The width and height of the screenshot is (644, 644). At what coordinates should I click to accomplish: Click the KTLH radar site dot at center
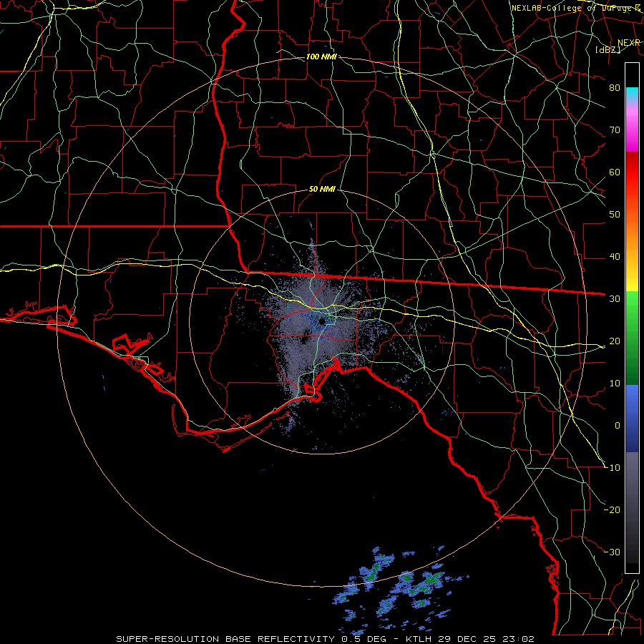(323, 321)
